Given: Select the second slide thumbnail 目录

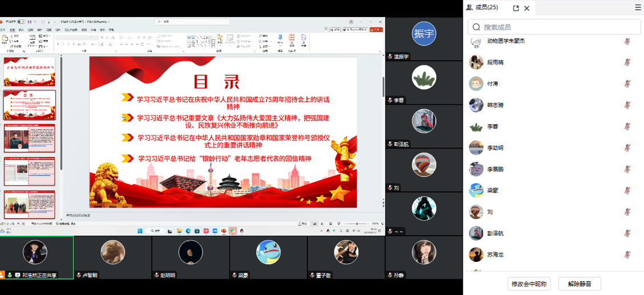Looking at the screenshot, I should click(30, 105).
